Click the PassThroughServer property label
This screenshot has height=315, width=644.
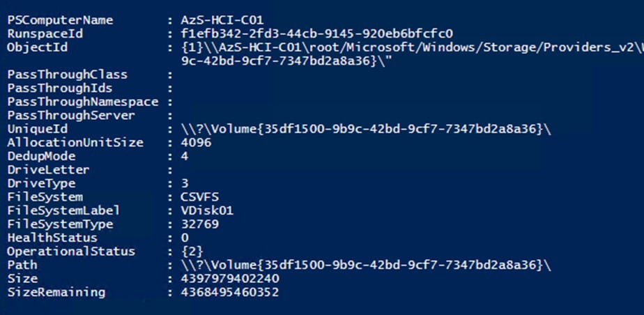71,116
